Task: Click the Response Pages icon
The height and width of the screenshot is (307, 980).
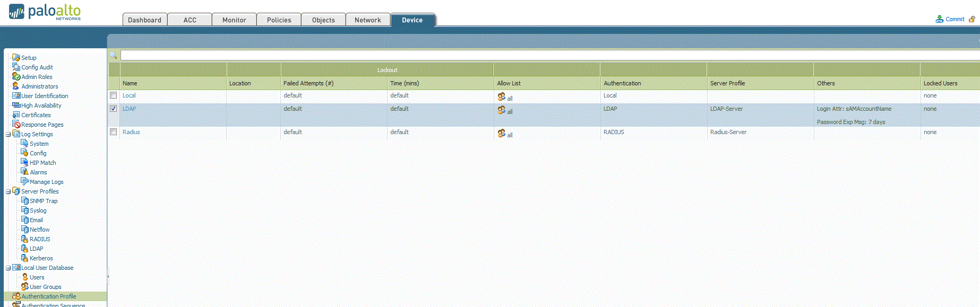Action: (16, 124)
